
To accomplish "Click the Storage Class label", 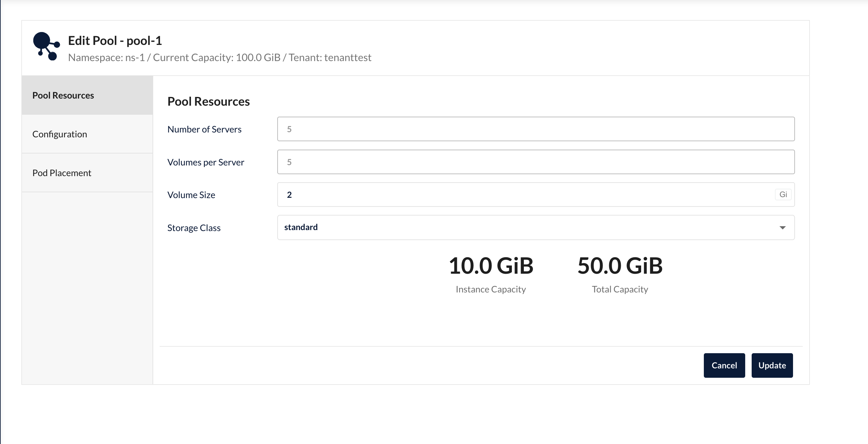I will (x=194, y=228).
